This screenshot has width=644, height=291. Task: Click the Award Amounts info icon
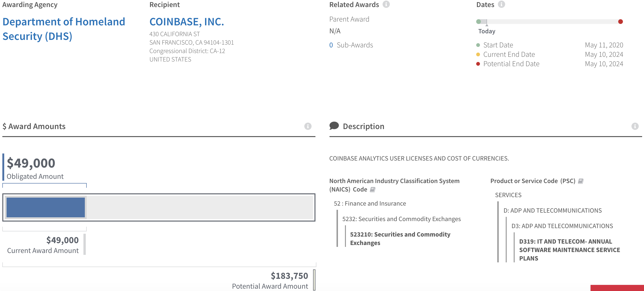(x=308, y=126)
